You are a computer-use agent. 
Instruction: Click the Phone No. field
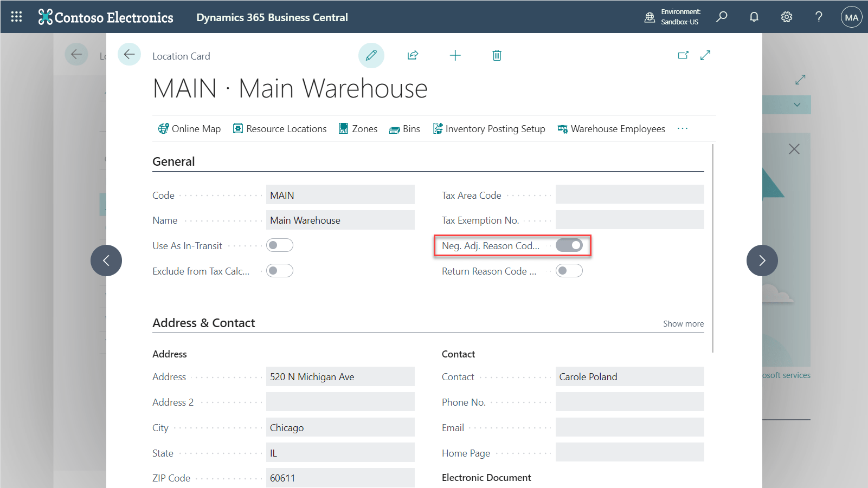click(630, 402)
